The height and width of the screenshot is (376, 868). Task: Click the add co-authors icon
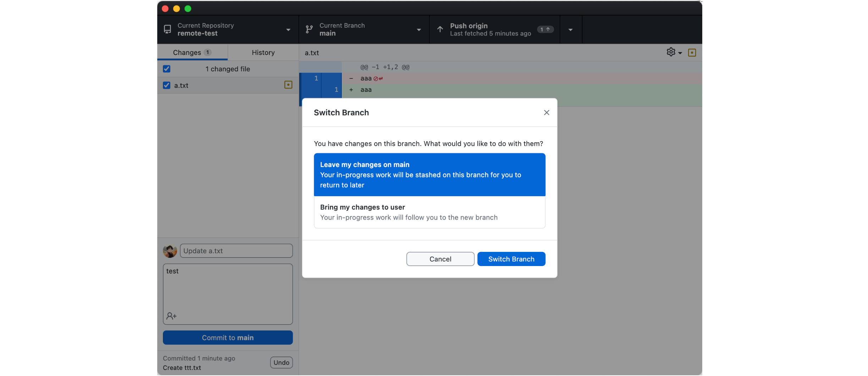click(x=171, y=316)
